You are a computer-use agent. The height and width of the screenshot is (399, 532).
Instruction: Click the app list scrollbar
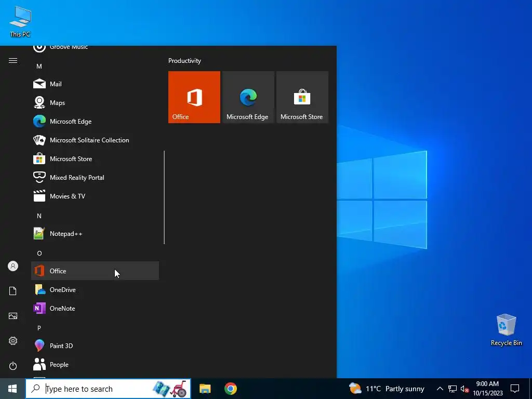click(164, 197)
